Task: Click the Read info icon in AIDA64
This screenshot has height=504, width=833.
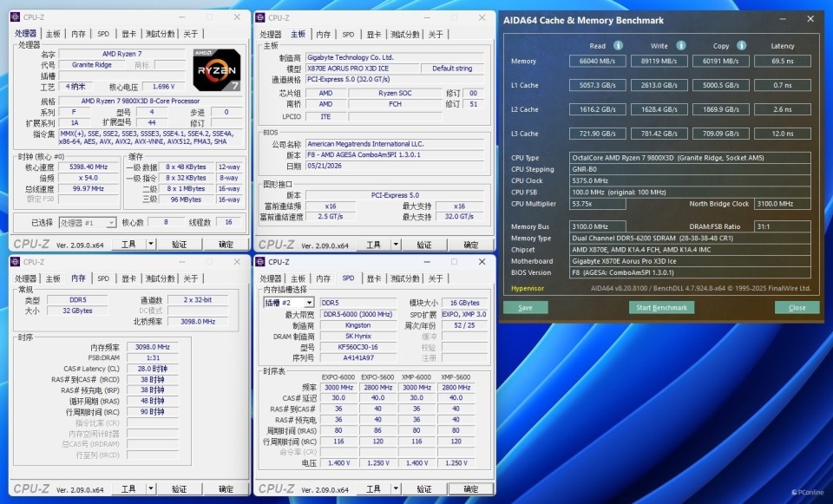Action: (x=618, y=46)
